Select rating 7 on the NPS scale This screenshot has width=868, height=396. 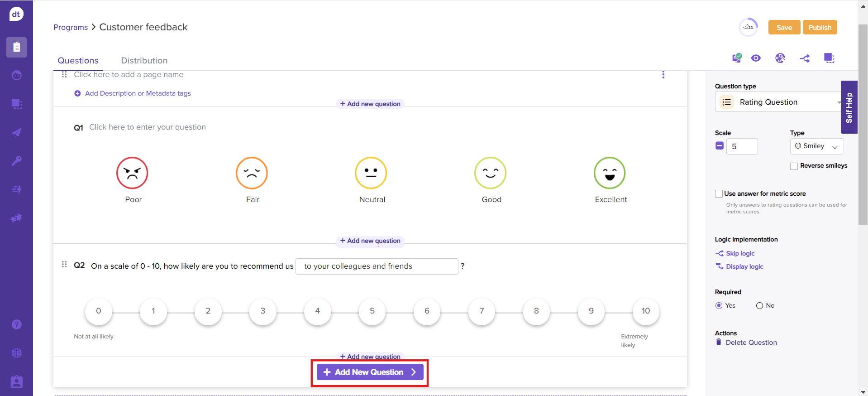pyautogui.click(x=482, y=311)
